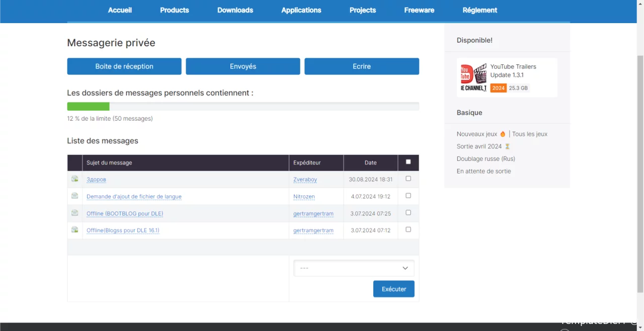Open the Products menu
644x331 pixels.
(174, 10)
